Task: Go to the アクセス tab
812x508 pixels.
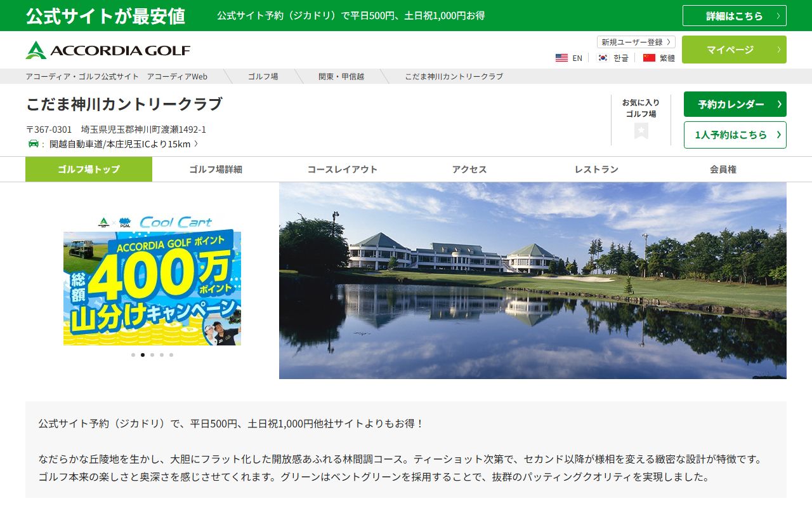Action: (469, 170)
